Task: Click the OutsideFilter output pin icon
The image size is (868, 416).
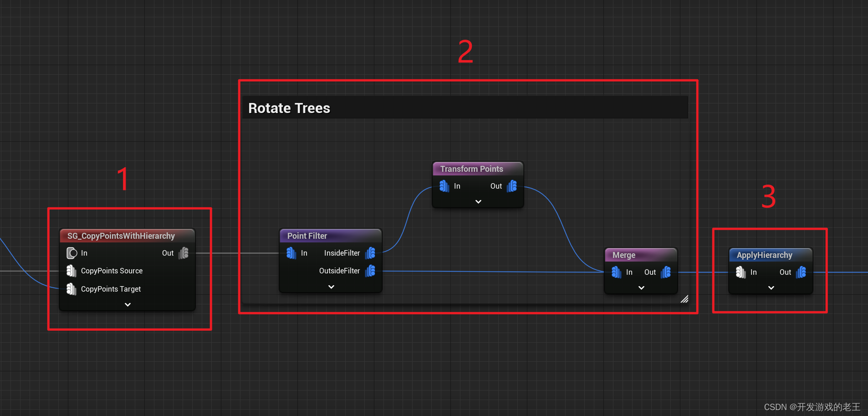Action: coord(370,271)
